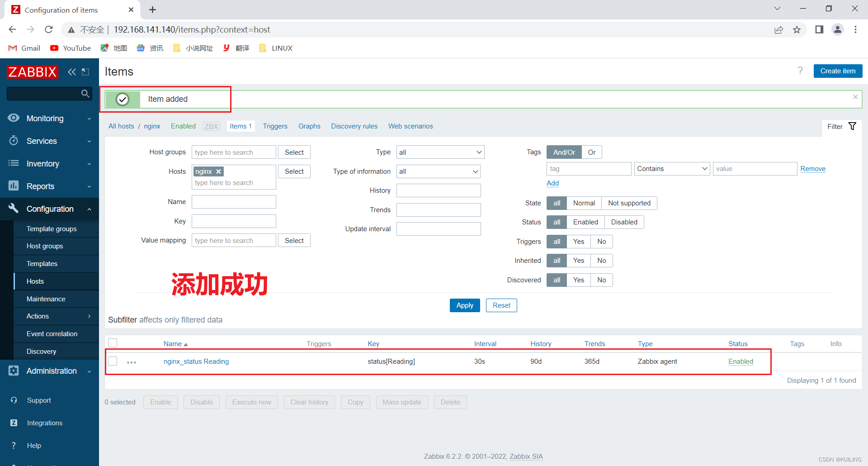This screenshot has height=466, width=868.
Task: Share this page icon
Action: point(778,29)
